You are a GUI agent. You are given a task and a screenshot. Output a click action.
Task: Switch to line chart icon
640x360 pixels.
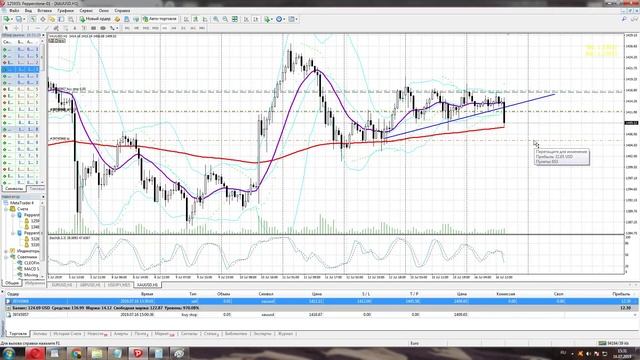click(205, 19)
